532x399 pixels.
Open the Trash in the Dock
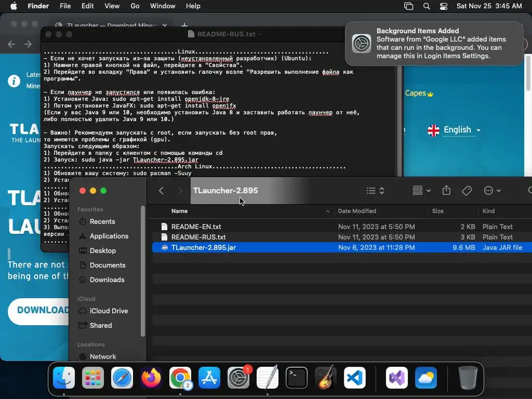[x=468, y=378]
